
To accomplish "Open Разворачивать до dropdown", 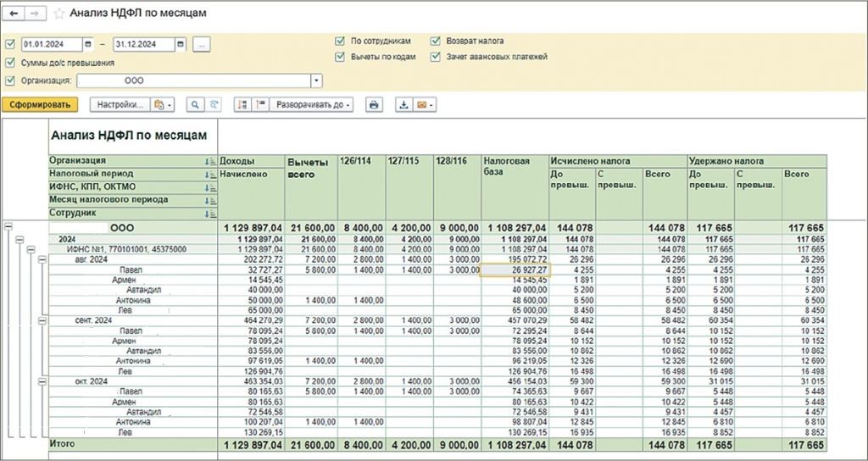I will [x=311, y=104].
